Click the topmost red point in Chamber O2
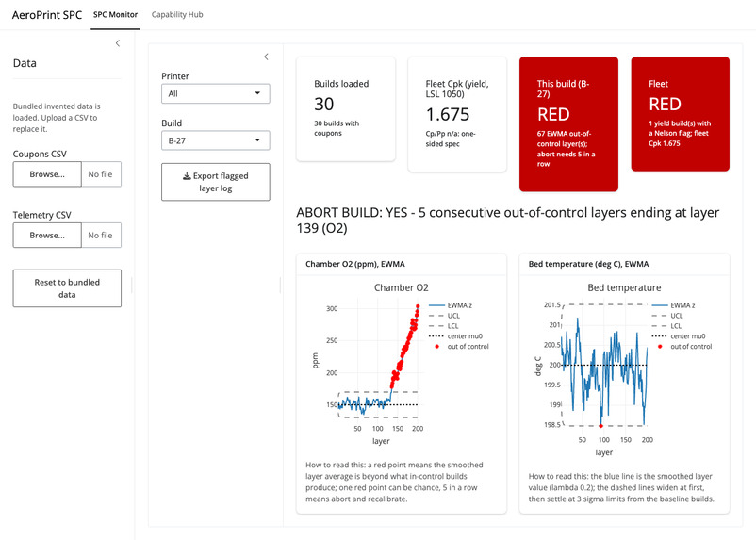756x540 pixels. (418, 306)
